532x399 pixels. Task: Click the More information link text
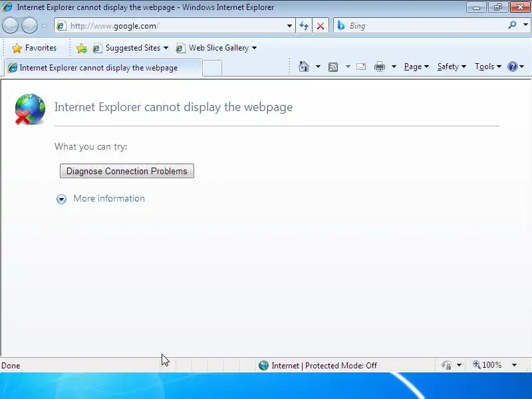pos(109,198)
